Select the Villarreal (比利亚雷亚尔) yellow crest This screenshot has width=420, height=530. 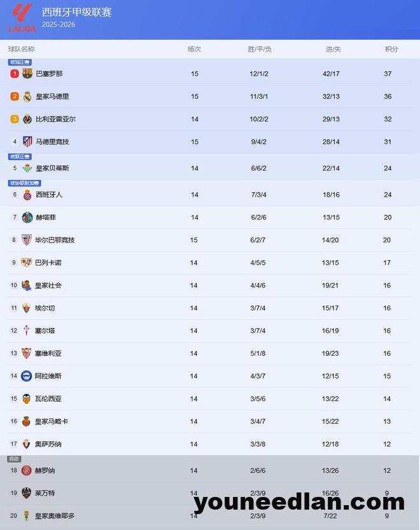[27, 119]
